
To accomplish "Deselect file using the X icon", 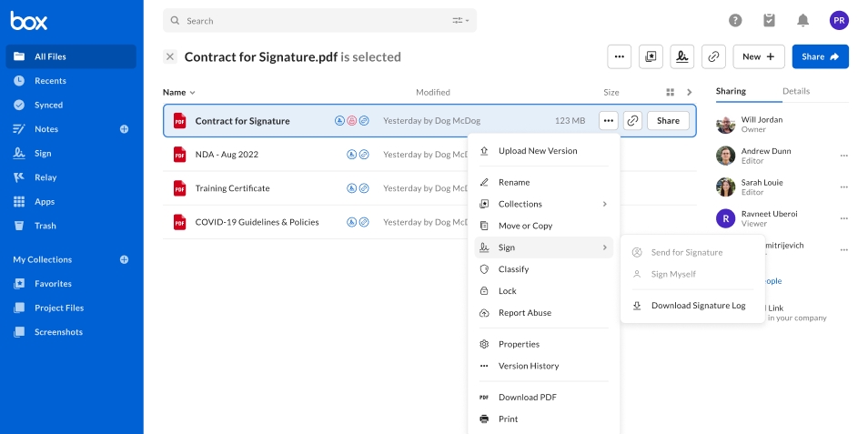I will (x=170, y=56).
